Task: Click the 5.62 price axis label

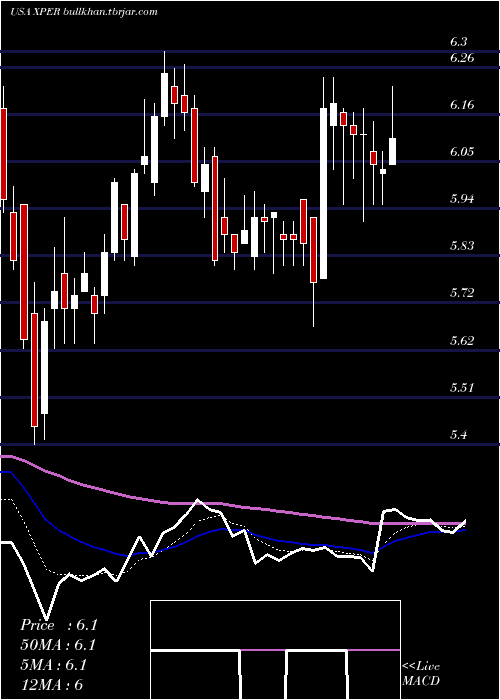Action: [462, 340]
